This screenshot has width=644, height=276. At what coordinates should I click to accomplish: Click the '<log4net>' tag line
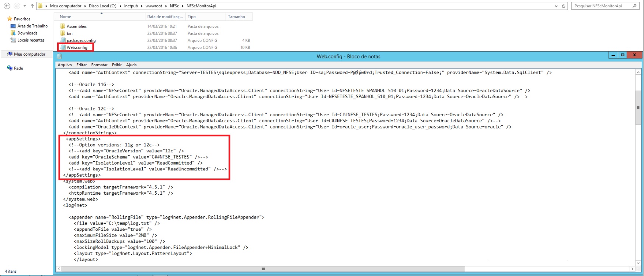[75, 205]
